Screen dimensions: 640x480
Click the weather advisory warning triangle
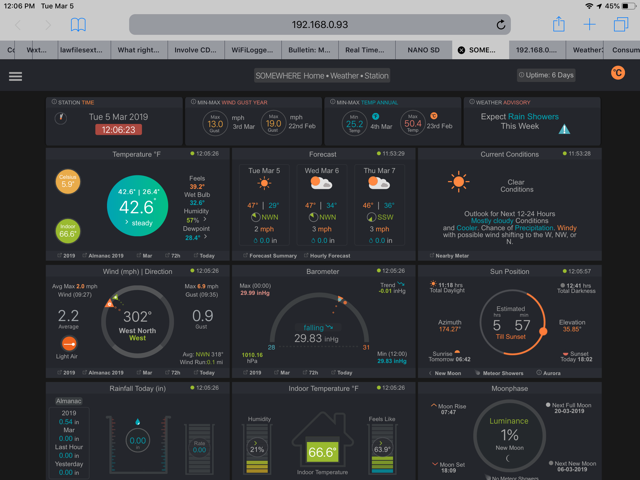[565, 129]
